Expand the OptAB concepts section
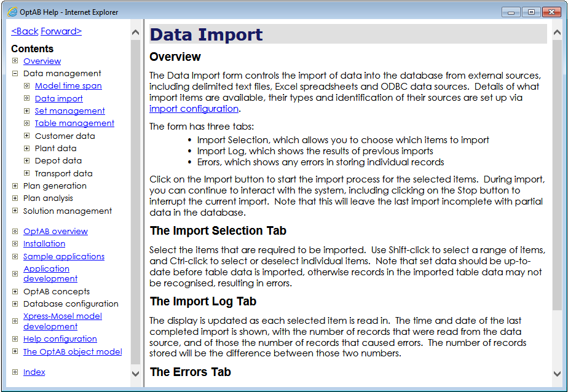Screen dimensions: 568x392 [x=15, y=291]
